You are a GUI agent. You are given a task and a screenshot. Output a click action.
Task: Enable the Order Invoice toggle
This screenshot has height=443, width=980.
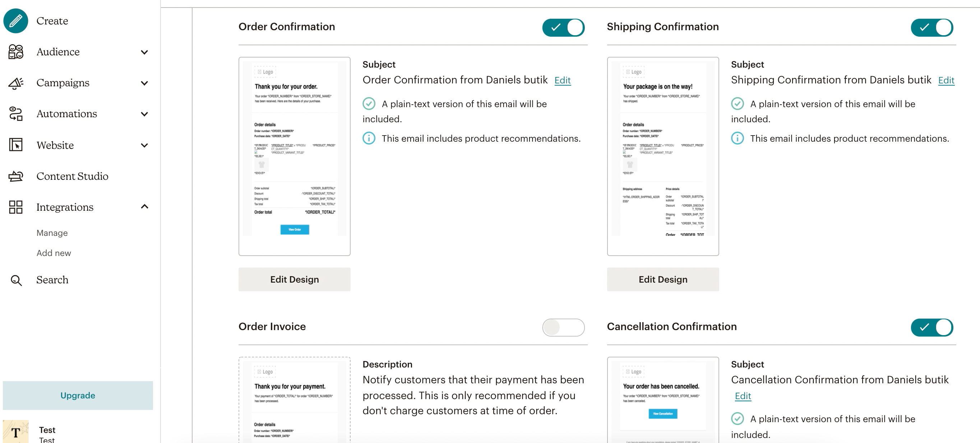click(563, 327)
